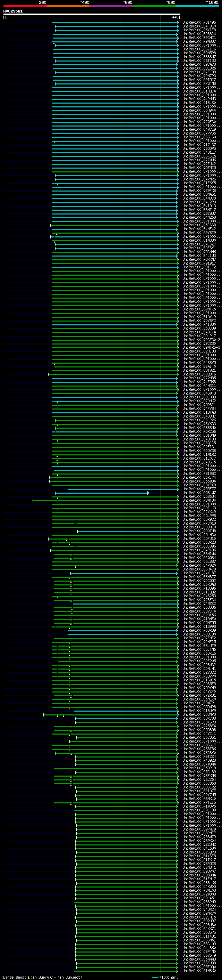Click hit label UniRef100_Q6Y633
This screenshot has height=980, width=222.
click(199, 424)
